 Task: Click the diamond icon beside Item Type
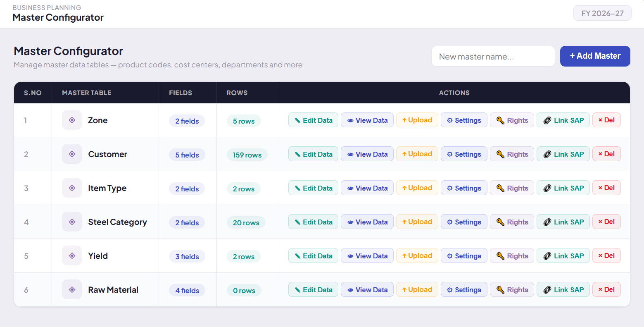coord(72,188)
